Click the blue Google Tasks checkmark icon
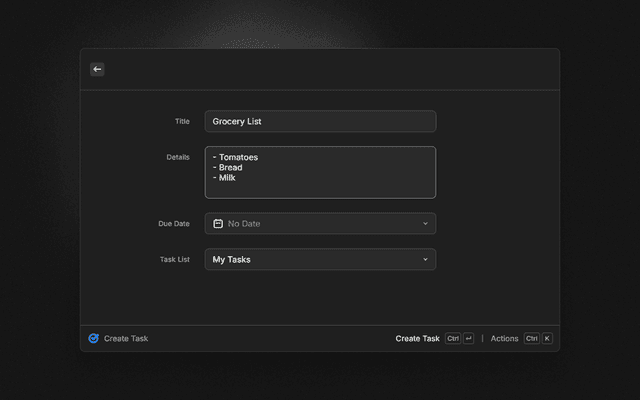The height and width of the screenshot is (400, 640). click(93, 338)
